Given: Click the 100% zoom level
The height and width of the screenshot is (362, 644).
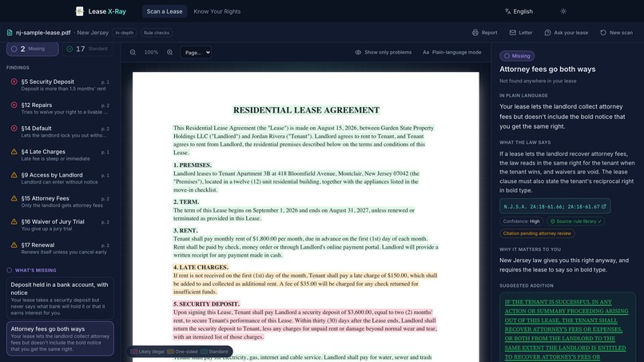Looking at the screenshot, I should 151,52.
